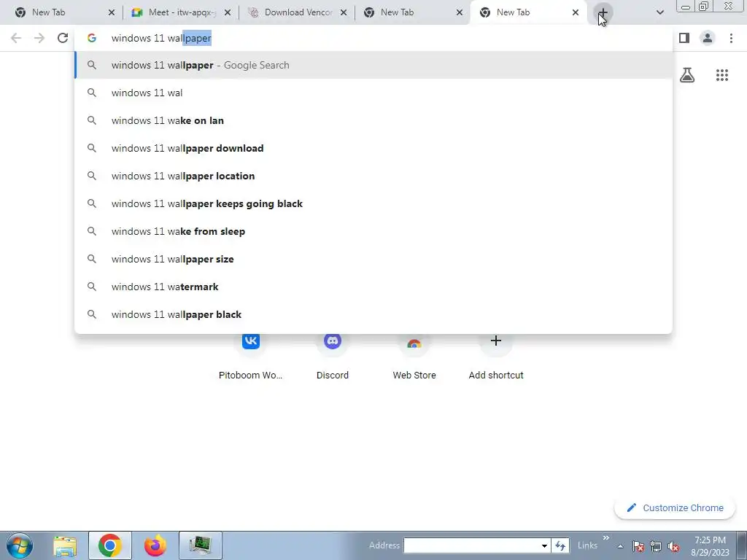Click the Address bar go/refresh button
This screenshot has width=747, height=560.
coord(560,545)
